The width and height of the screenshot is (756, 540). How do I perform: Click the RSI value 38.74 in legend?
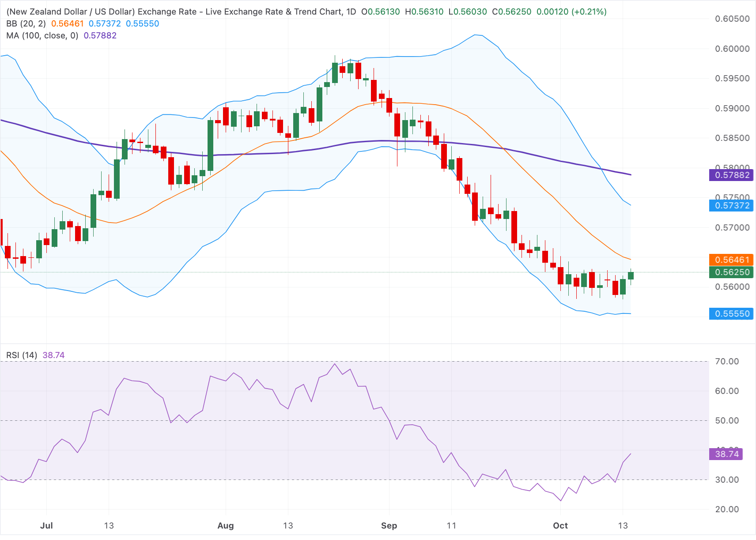pyautogui.click(x=53, y=355)
